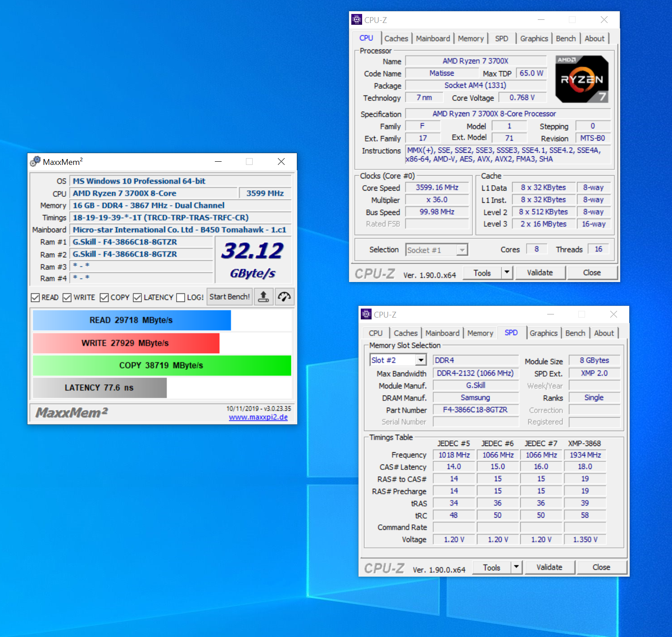Open Bench tab in SPD tab window

[575, 333]
